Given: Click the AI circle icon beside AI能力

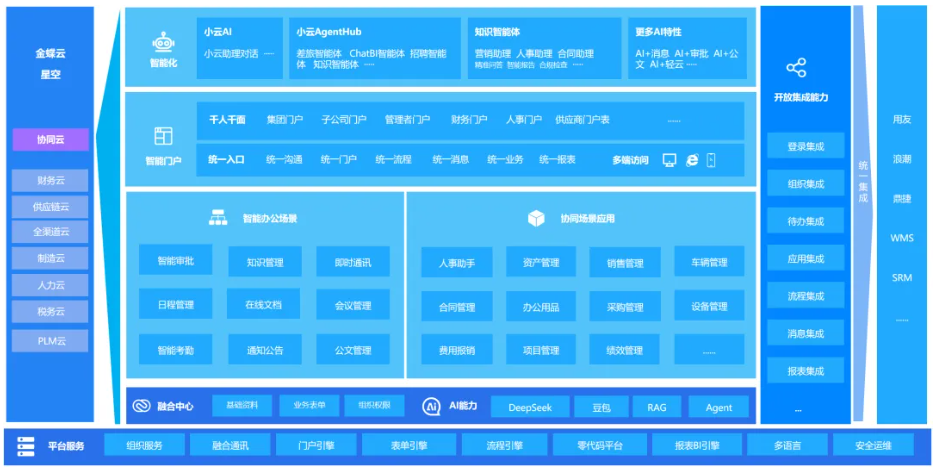Looking at the screenshot, I should (x=431, y=406).
